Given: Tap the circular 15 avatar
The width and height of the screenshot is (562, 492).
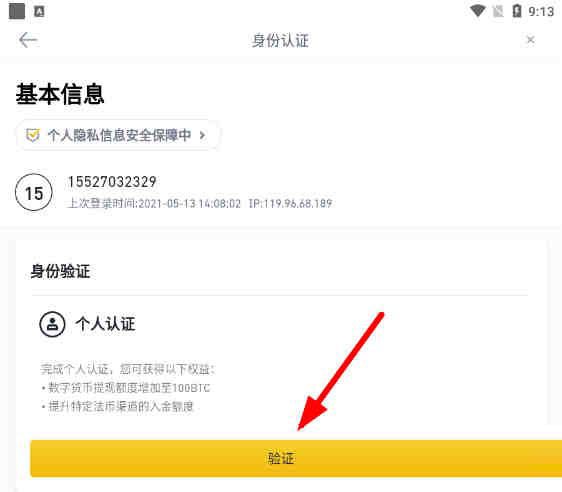Looking at the screenshot, I should tap(34, 192).
